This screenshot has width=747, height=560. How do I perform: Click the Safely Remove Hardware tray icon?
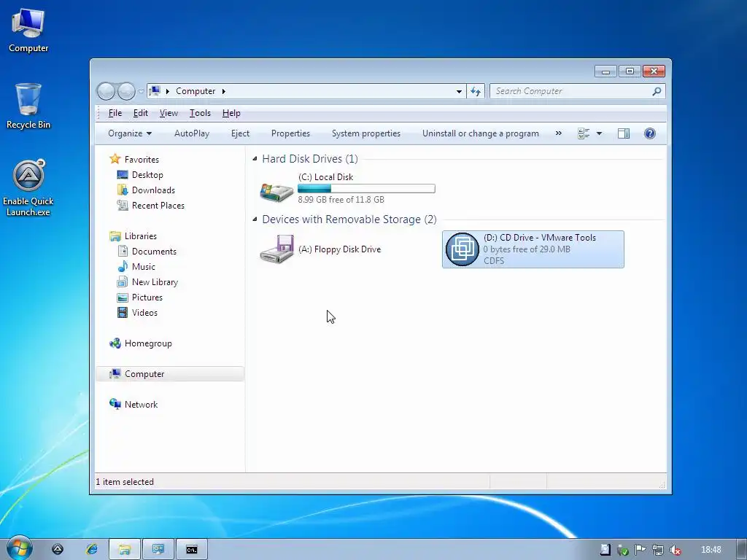[623, 550]
